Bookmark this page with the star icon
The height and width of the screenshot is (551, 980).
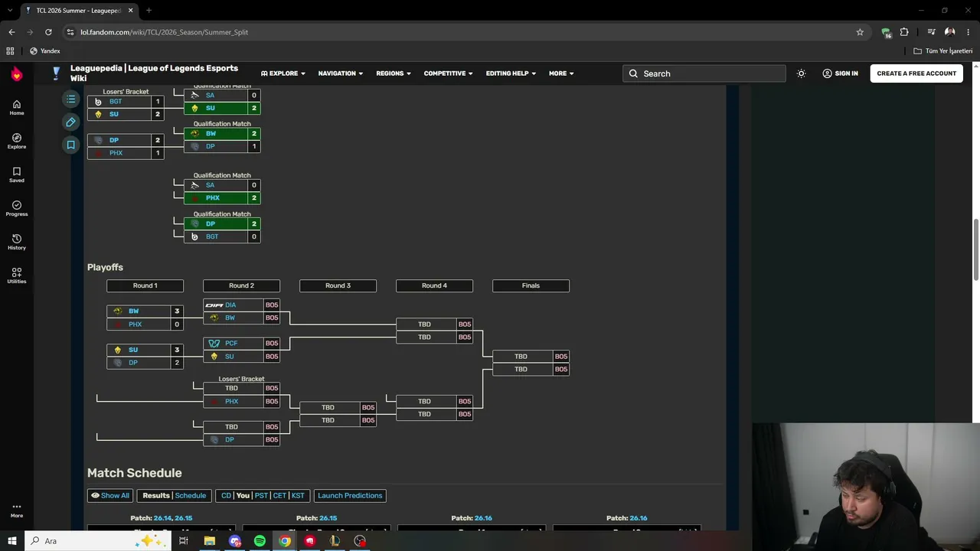click(x=860, y=32)
